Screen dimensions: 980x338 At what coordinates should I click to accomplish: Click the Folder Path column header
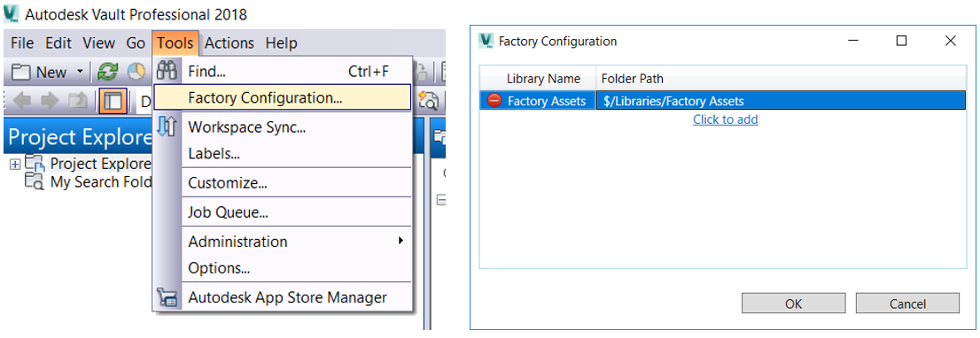tap(781, 79)
